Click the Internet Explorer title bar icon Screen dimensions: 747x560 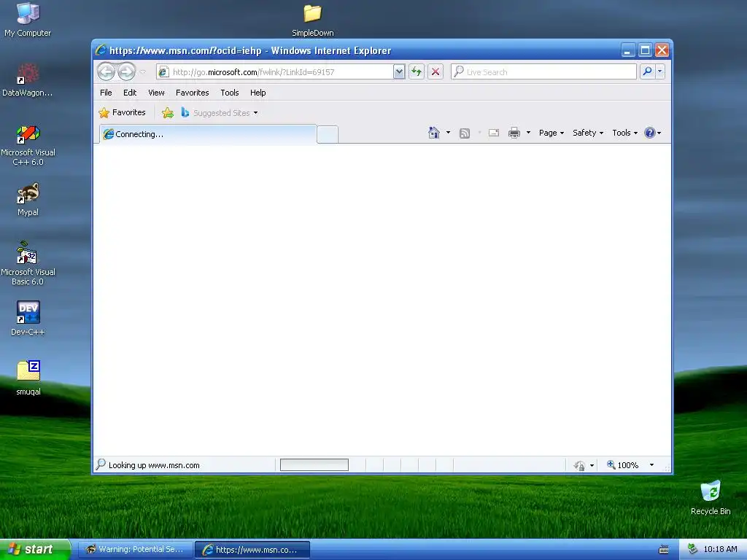click(x=101, y=50)
